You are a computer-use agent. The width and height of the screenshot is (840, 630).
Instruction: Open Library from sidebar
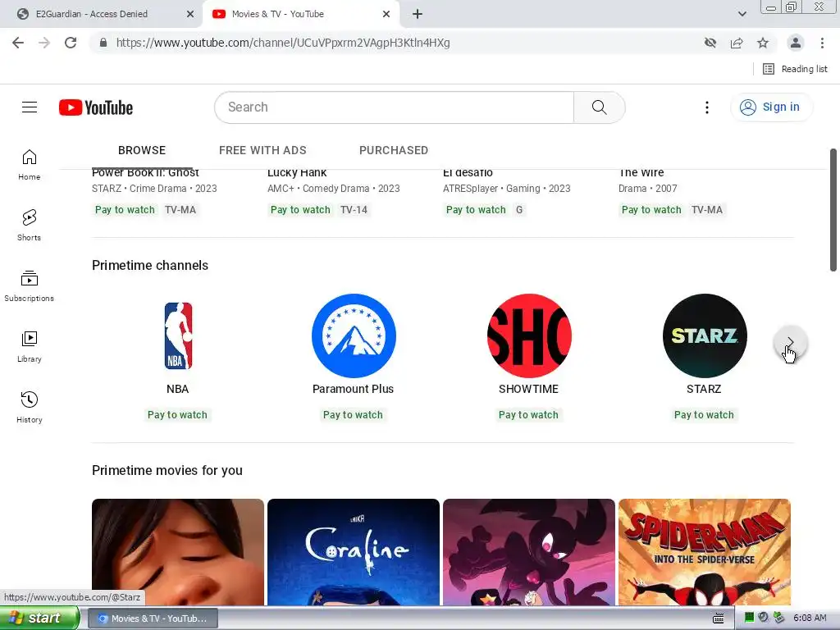30,347
